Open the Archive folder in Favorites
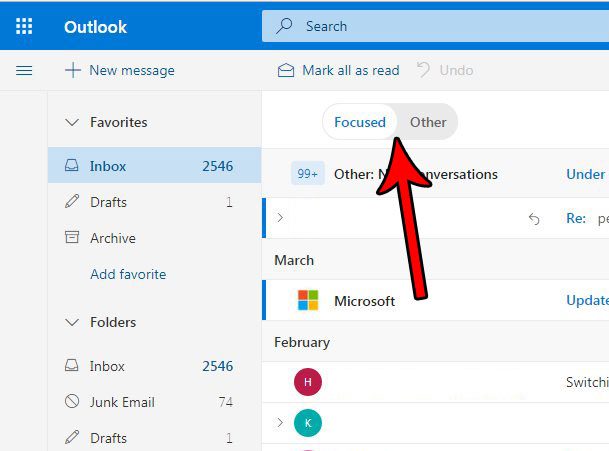 112,238
